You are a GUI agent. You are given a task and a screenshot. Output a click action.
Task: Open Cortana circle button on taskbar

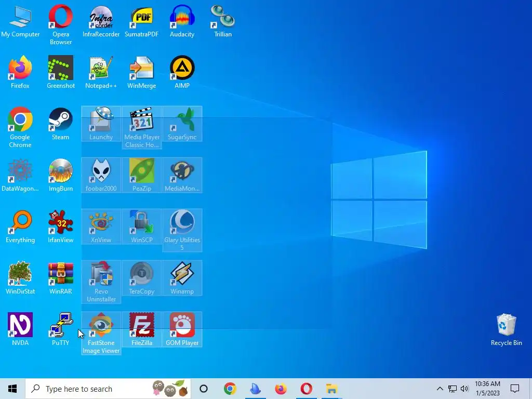click(x=204, y=389)
